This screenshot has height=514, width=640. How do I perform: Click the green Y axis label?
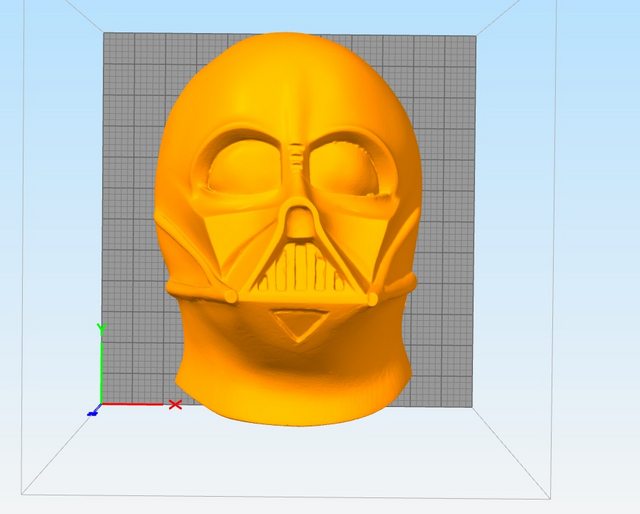[101, 328]
